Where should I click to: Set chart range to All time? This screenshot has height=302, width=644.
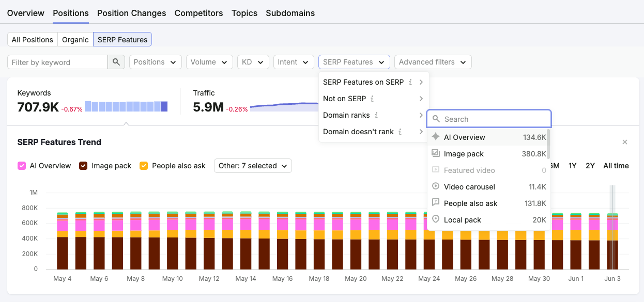pyautogui.click(x=616, y=166)
